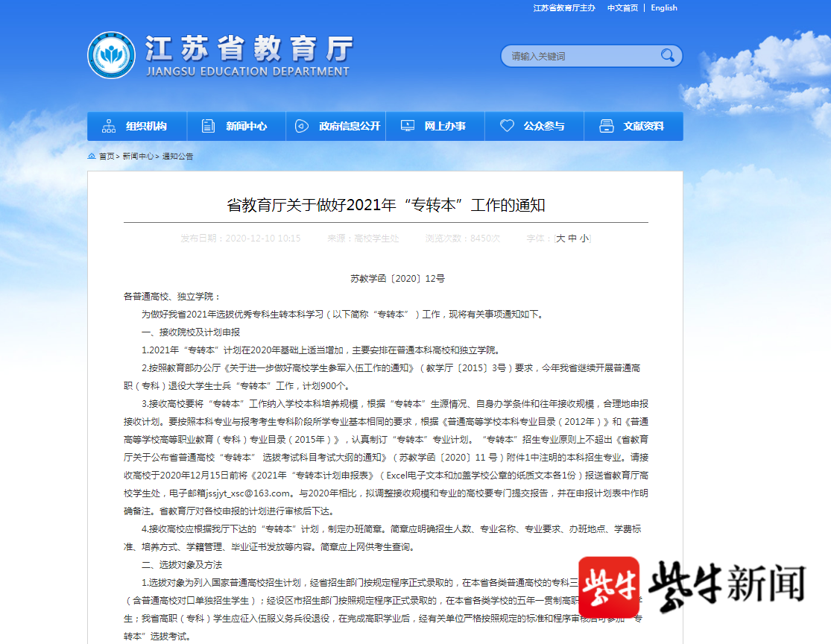Go to 新闻中心 in the breadcrumb
The height and width of the screenshot is (644, 831).
(x=138, y=157)
